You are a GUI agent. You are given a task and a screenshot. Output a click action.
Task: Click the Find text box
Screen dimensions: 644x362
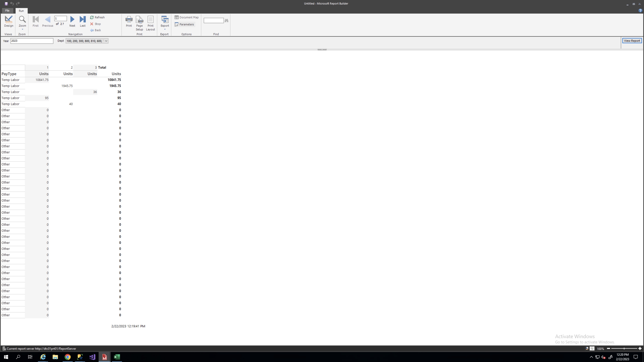tap(214, 20)
